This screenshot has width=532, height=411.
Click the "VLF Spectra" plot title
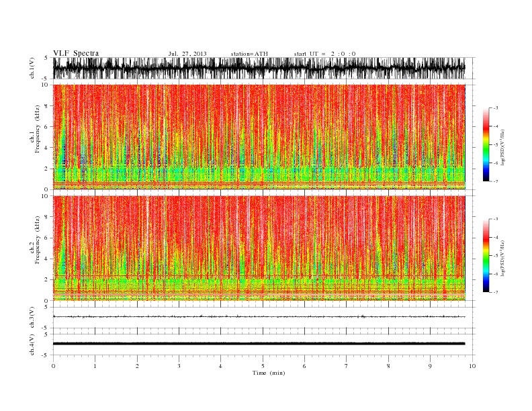tap(76, 53)
